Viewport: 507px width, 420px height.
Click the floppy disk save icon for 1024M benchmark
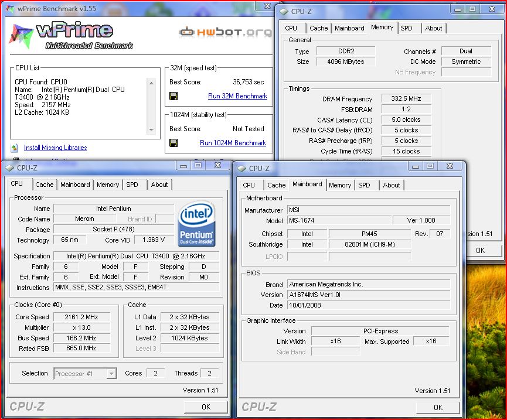tap(173, 143)
